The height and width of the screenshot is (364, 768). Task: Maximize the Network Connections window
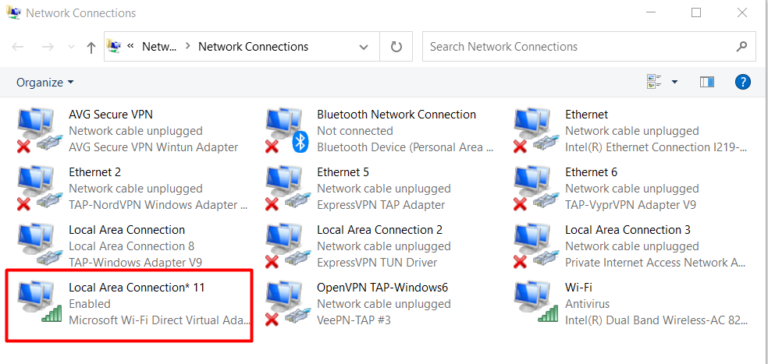click(x=696, y=13)
